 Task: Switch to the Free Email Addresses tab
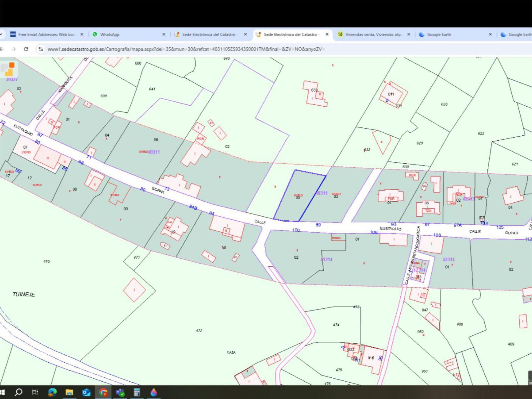47,34
